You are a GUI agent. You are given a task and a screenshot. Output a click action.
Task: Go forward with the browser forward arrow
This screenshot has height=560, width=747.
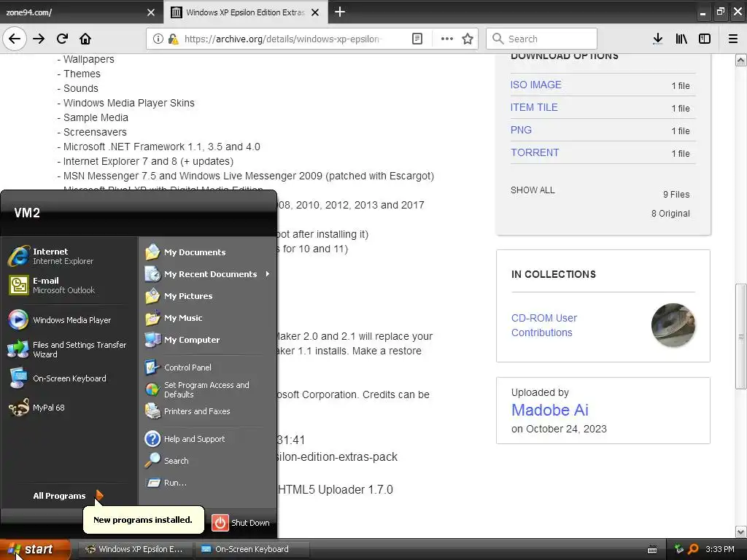click(x=39, y=39)
